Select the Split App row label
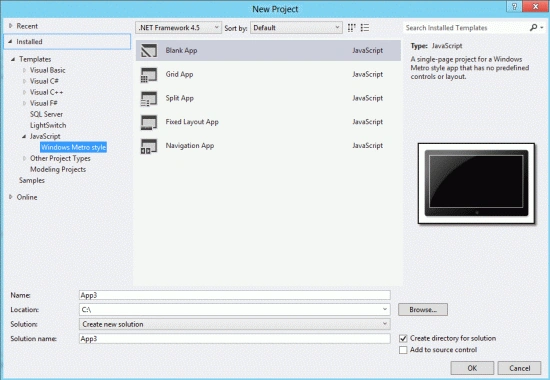 180,98
